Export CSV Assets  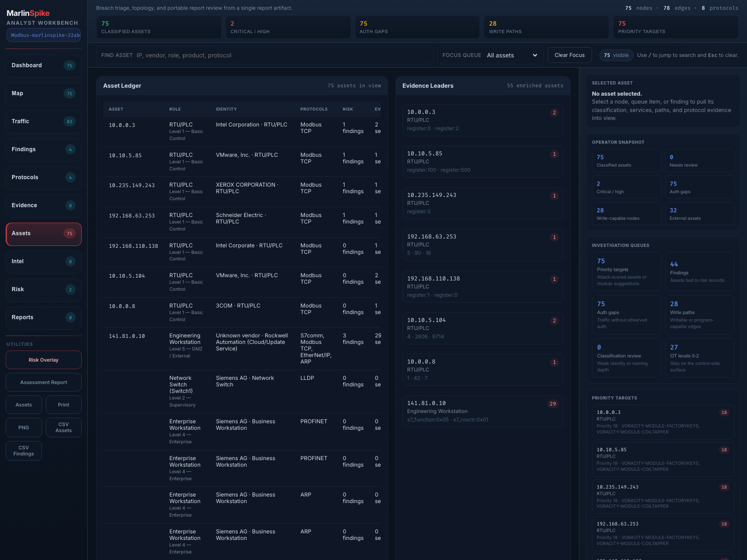(63, 427)
